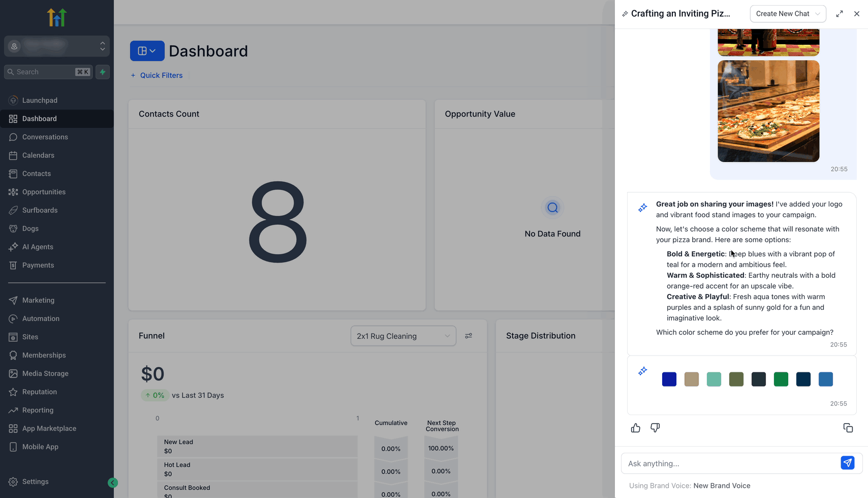Viewport: 868px width, 498px height.
Task: Open Funnel widget filter settings icon
Action: coord(469,336)
